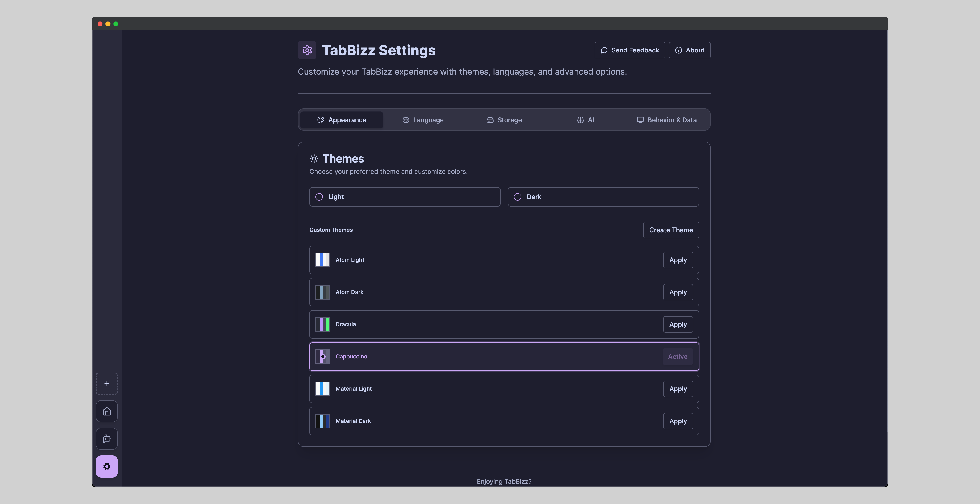Click the Atom Light color swatch
980x504 pixels.
pyautogui.click(x=323, y=260)
